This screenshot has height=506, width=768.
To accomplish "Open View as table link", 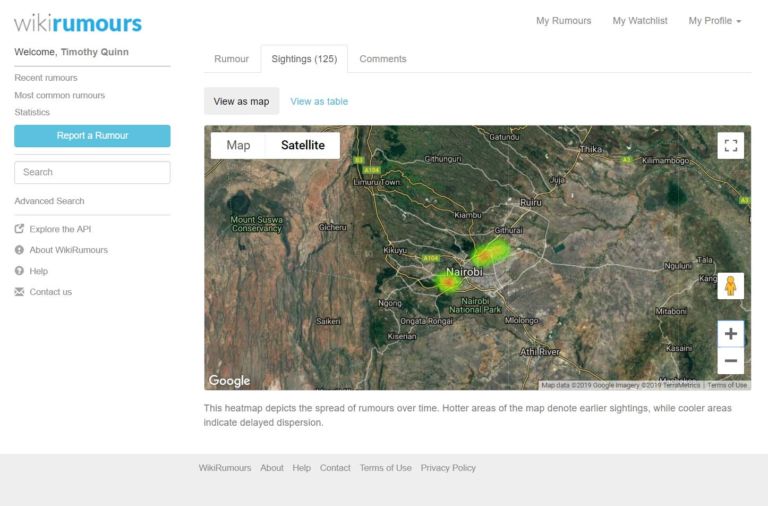I will coord(319,101).
